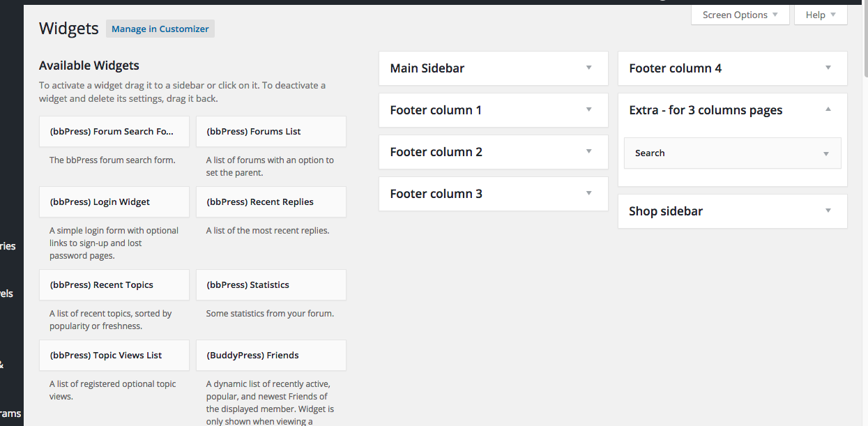Expand the Shop sidebar panel
The height and width of the screenshot is (426, 868).
pos(733,211)
